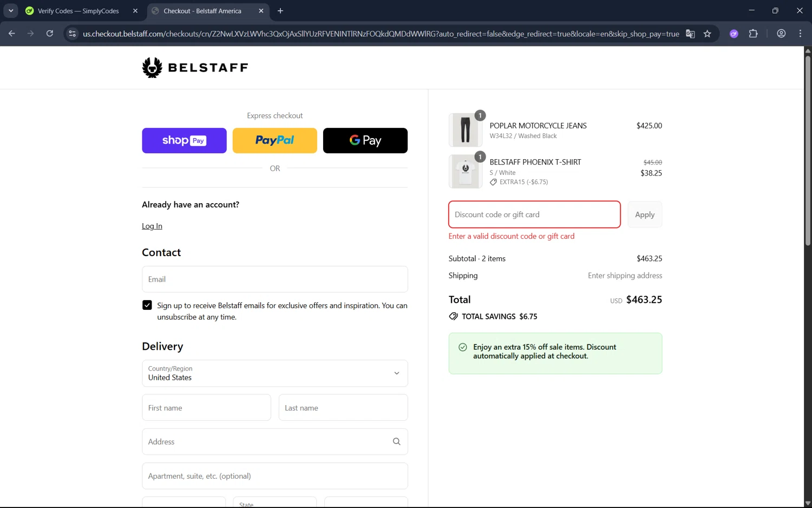
Task: Click the address search magnifier icon
Action: click(x=396, y=441)
